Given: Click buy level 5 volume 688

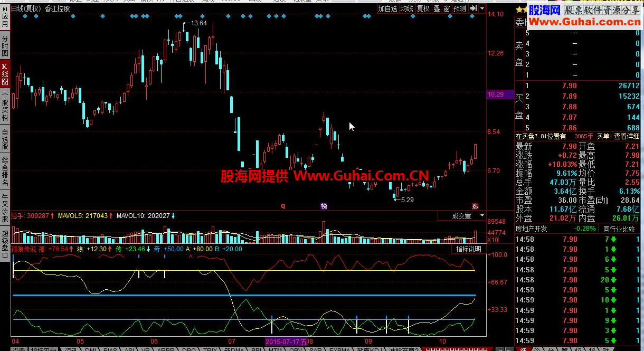Looking at the screenshot, I should pyautogui.click(x=633, y=128).
